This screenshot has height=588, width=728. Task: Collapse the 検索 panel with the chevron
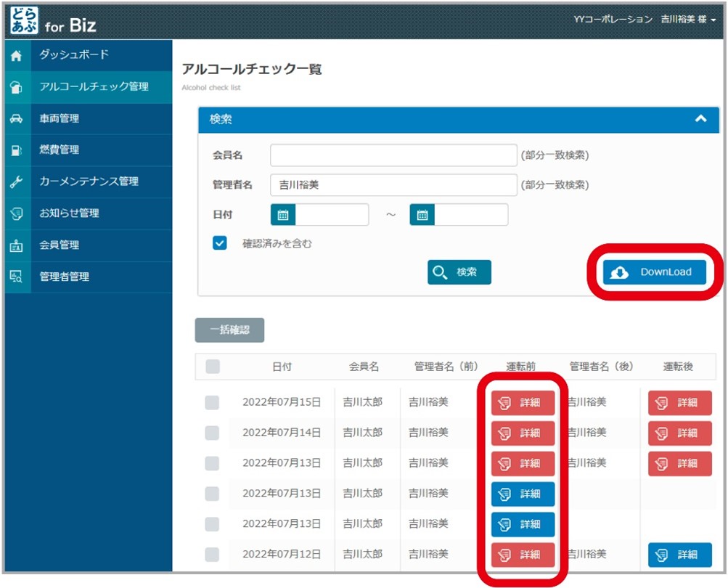tap(701, 120)
